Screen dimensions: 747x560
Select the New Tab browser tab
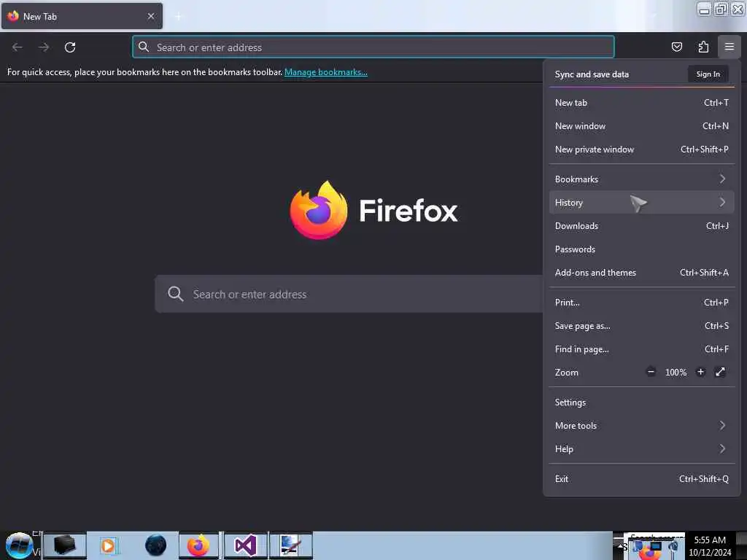pyautogui.click(x=82, y=16)
